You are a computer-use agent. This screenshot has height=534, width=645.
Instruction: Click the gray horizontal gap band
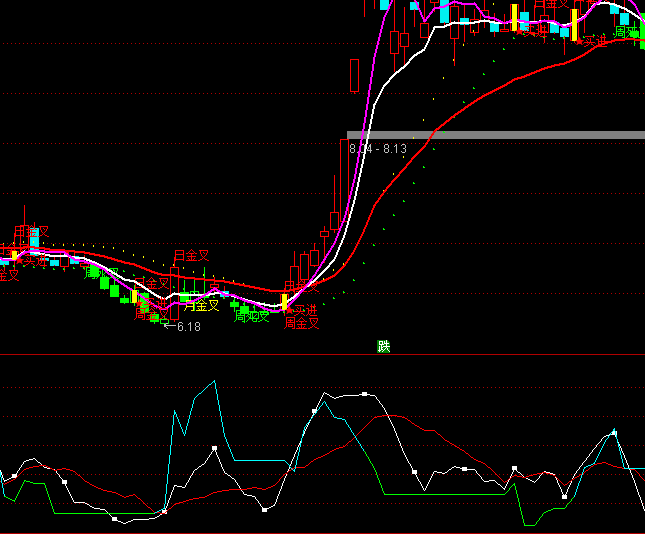tap(500, 135)
